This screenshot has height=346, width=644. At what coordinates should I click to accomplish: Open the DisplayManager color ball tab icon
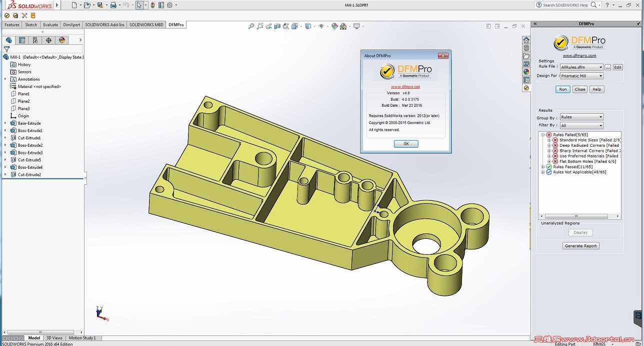click(62, 40)
